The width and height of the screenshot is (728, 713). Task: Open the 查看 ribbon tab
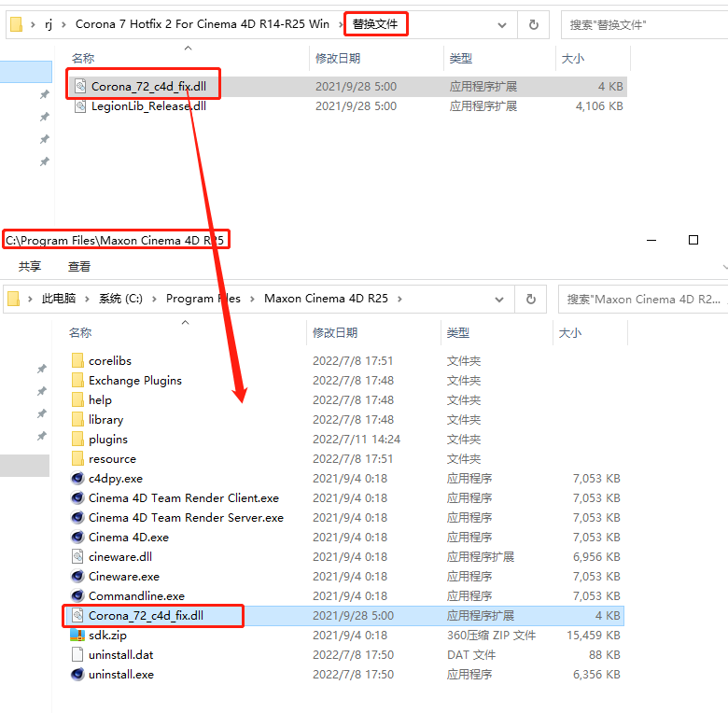pos(79,267)
